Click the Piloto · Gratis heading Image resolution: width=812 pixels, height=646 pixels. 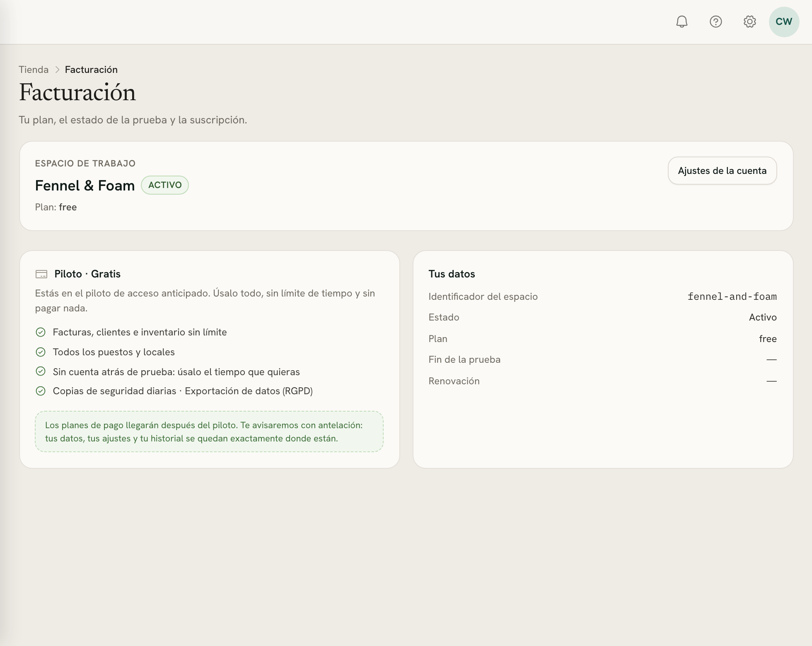[x=87, y=274]
